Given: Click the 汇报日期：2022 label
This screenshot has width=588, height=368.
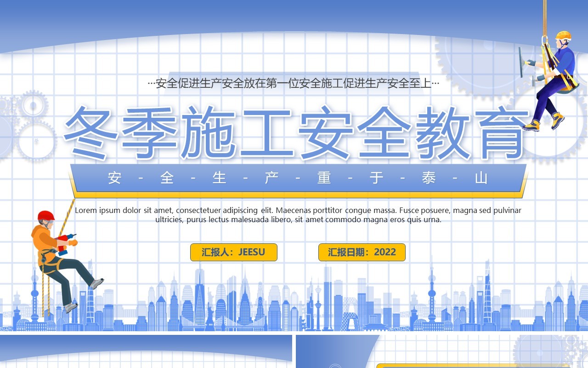Looking at the screenshot, I should [362, 252].
